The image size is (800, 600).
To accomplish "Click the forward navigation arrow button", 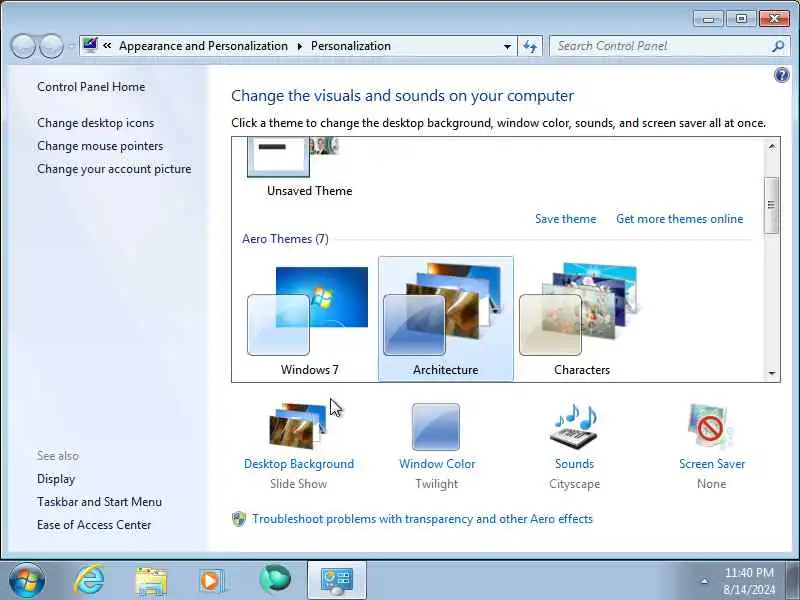I will pyautogui.click(x=52, y=46).
